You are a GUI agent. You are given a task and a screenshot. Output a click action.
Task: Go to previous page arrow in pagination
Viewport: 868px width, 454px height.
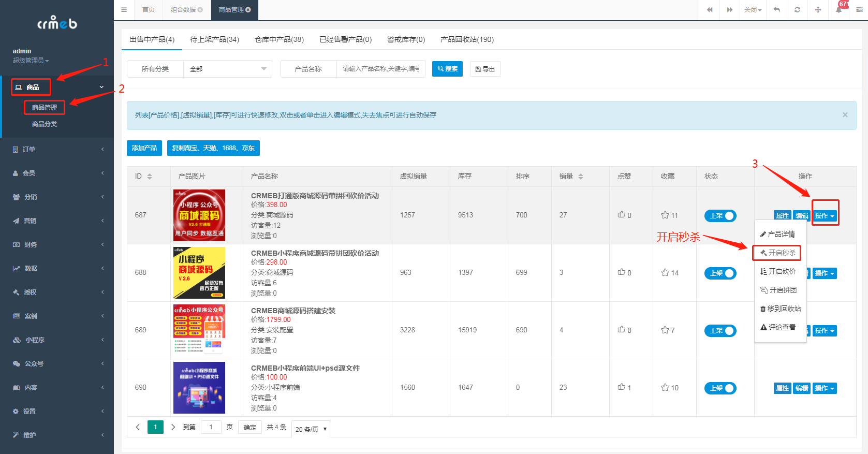click(138, 427)
